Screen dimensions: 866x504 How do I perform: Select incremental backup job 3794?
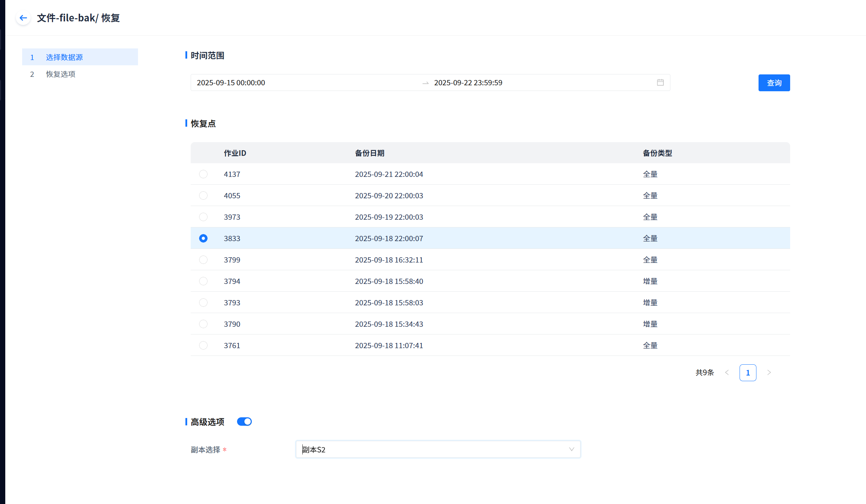(203, 281)
